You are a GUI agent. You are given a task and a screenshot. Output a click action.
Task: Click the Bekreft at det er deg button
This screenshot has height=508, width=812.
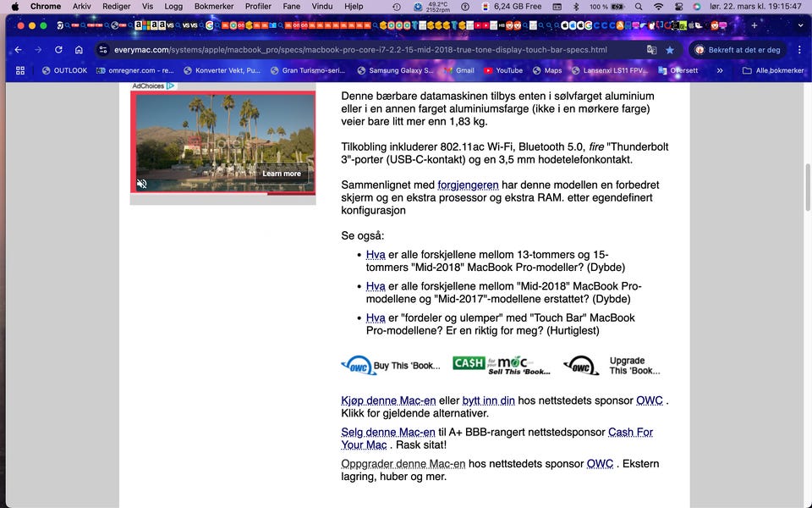(x=738, y=50)
